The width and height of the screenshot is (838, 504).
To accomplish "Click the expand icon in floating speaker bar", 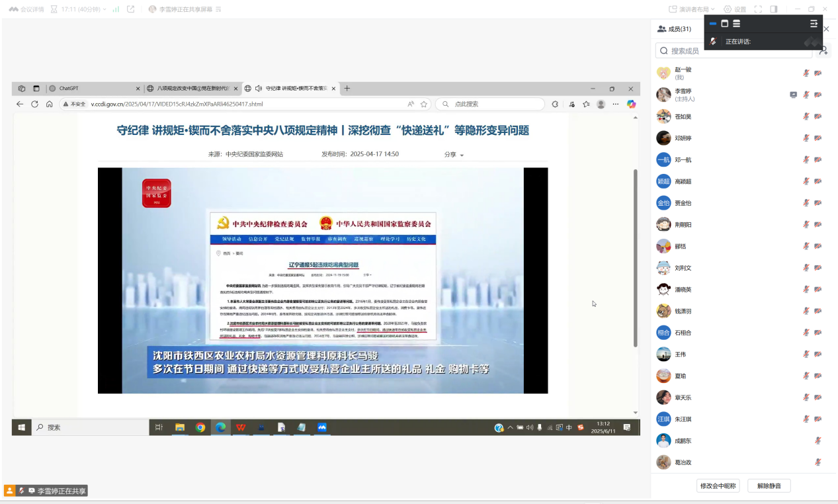I will 814,24.
